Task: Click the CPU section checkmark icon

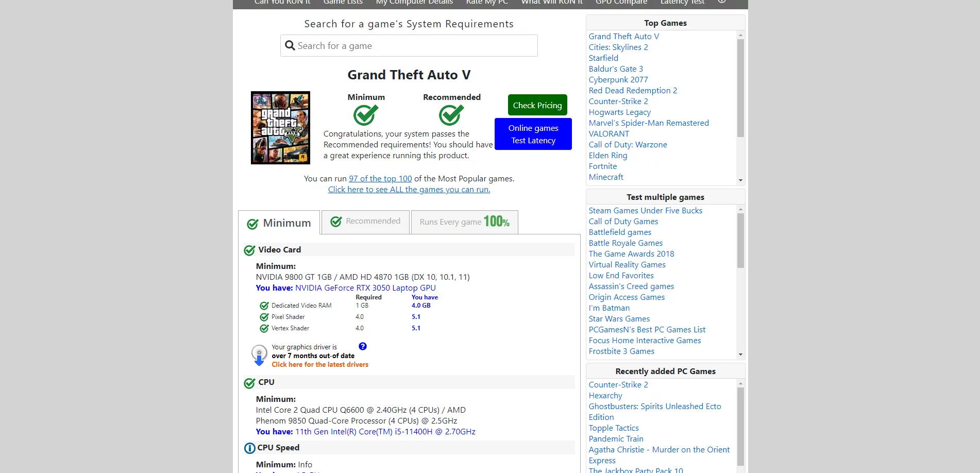Action: [x=249, y=383]
